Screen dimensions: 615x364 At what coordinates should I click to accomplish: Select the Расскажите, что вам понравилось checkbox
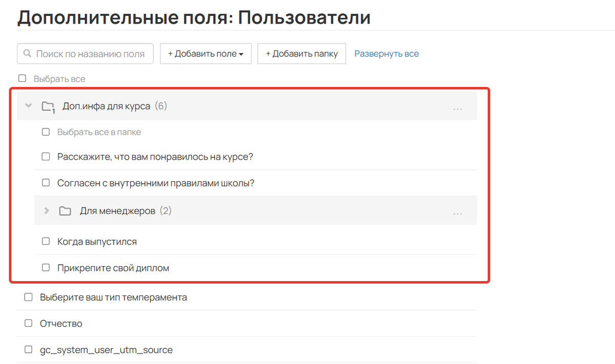coord(46,157)
